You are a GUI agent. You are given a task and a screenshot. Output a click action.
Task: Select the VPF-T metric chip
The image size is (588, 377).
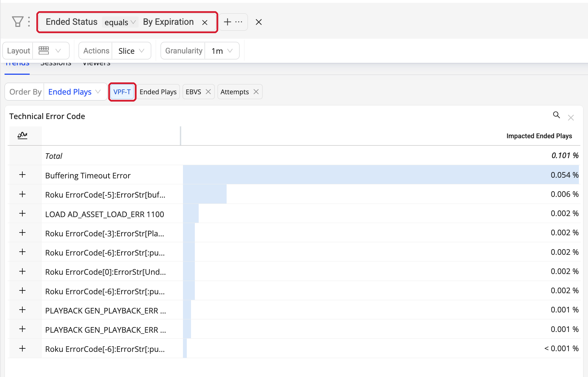(x=122, y=92)
